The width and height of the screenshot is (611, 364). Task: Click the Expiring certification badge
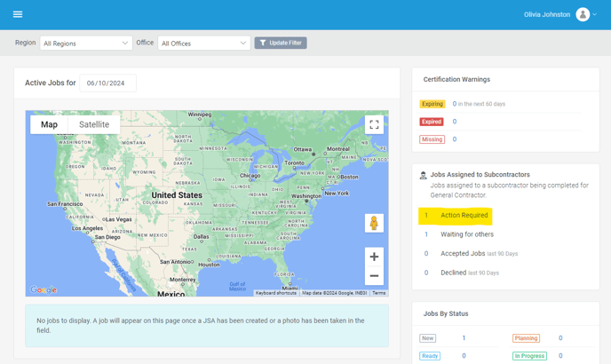click(x=432, y=104)
